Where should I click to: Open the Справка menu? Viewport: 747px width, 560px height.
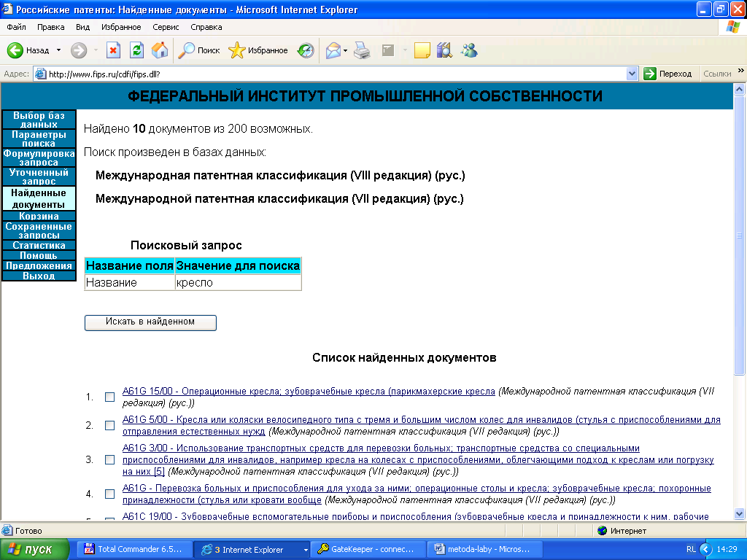point(206,27)
